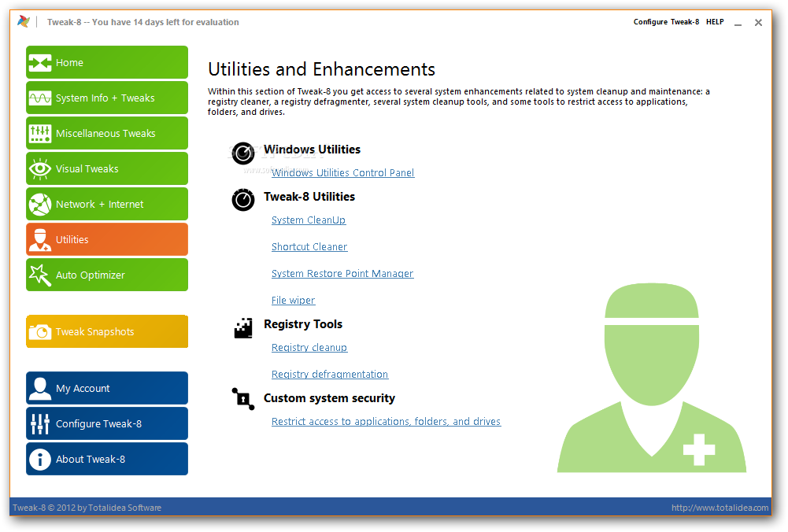The width and height of the screenshot is (788, 532).
Task: Click the Utilities and Enhancements heading
Action: point(322,69)
